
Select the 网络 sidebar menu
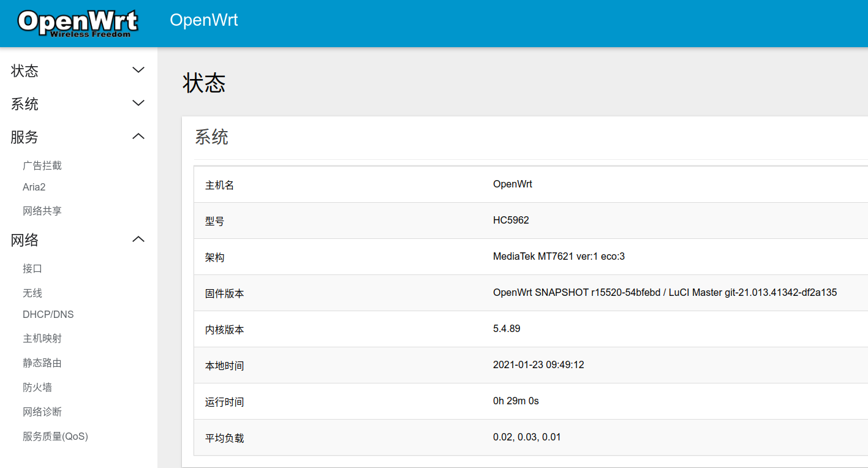(25, 240)
